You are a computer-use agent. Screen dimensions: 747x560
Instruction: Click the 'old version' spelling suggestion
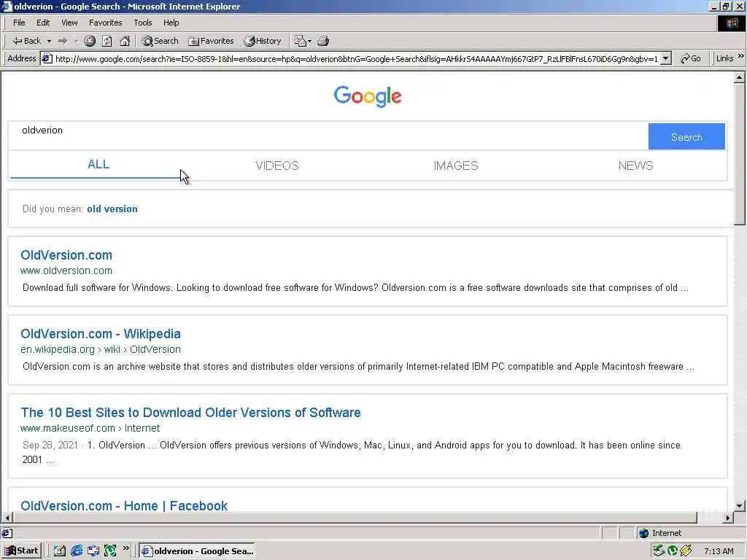[112, 209]
